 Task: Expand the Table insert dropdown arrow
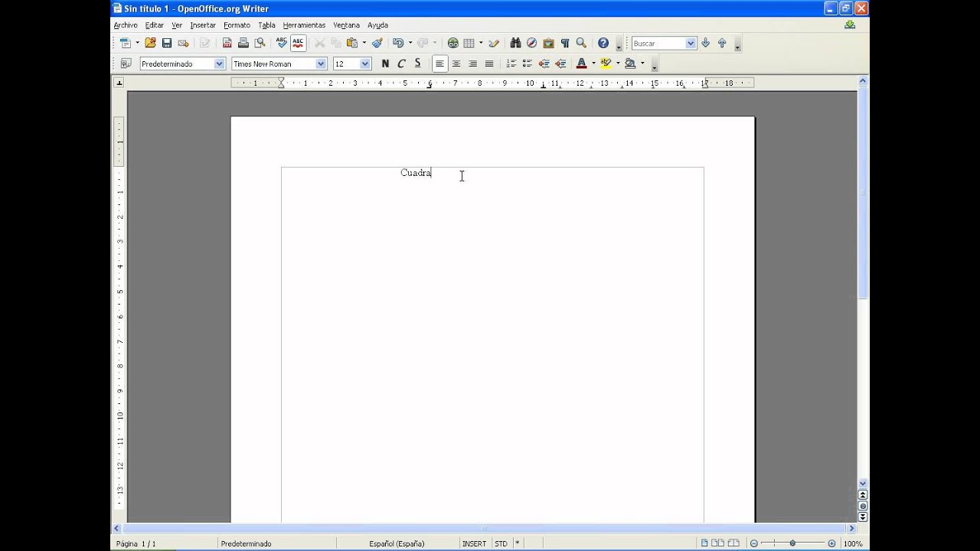(481, 44)
